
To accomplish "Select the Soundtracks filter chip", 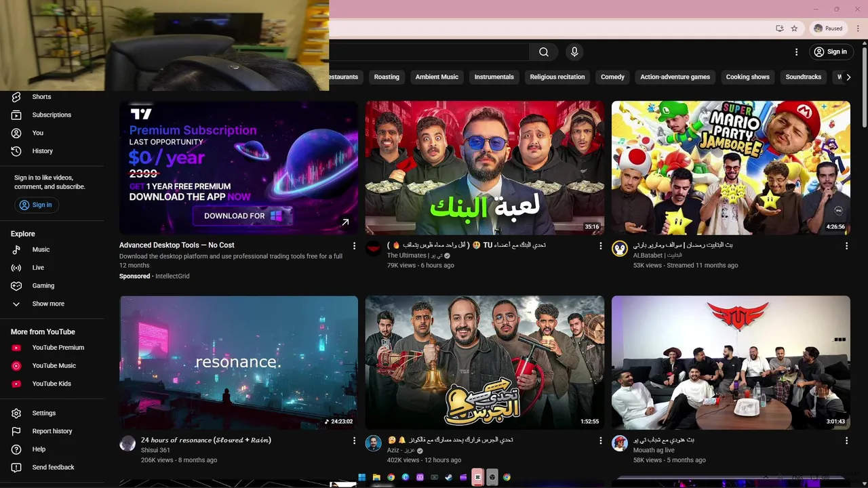I will (x=803, y=77).
